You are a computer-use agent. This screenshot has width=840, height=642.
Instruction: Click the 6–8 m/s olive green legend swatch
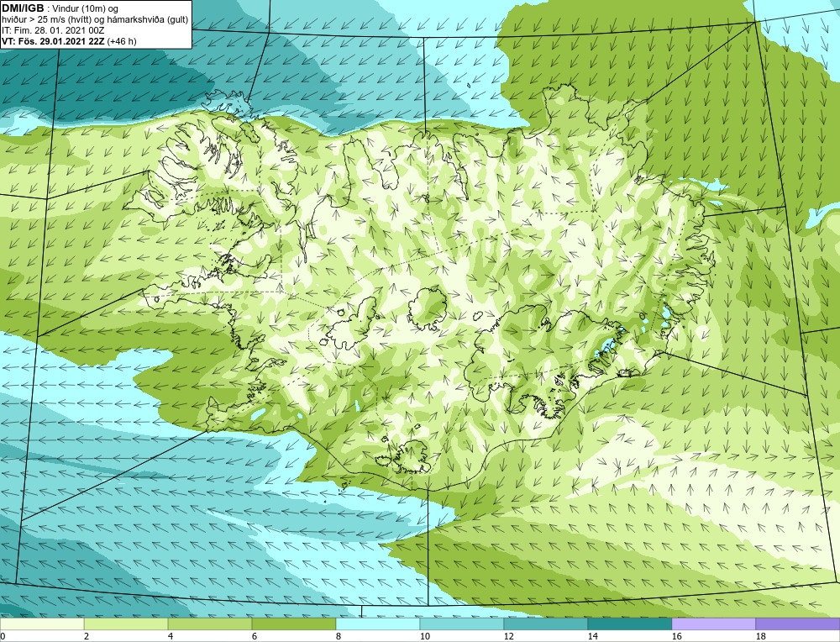(294, 624)
